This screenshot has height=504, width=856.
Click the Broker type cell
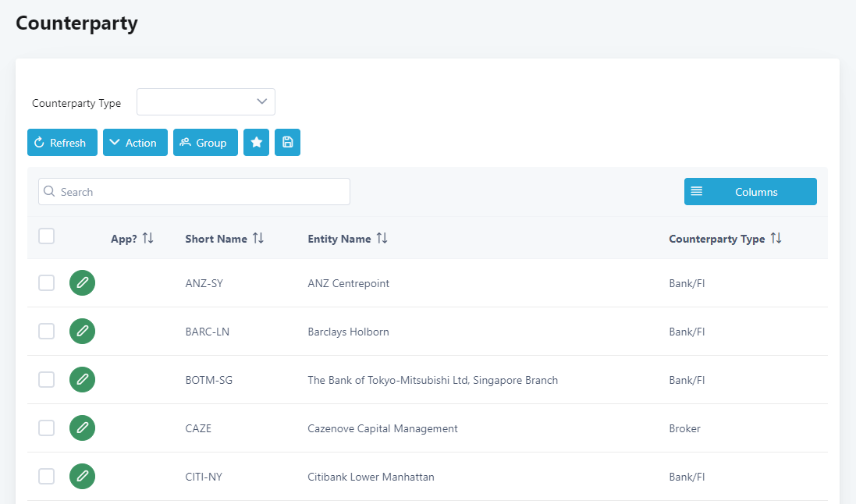click(x=684, y=428)
